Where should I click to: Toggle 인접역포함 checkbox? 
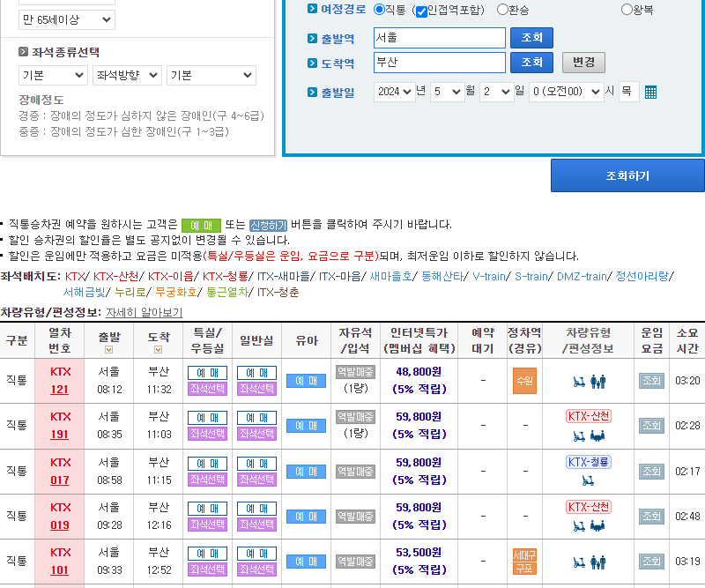click(421, 11)
